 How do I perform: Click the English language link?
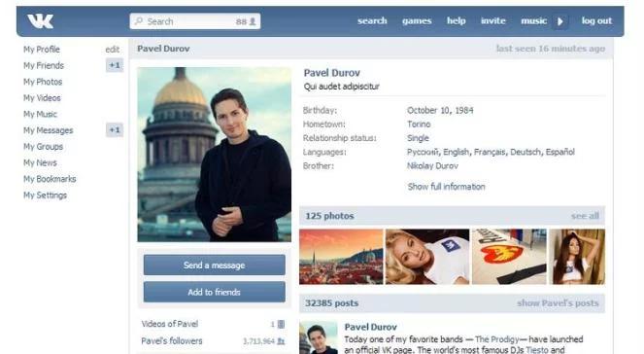coord(456,152)
